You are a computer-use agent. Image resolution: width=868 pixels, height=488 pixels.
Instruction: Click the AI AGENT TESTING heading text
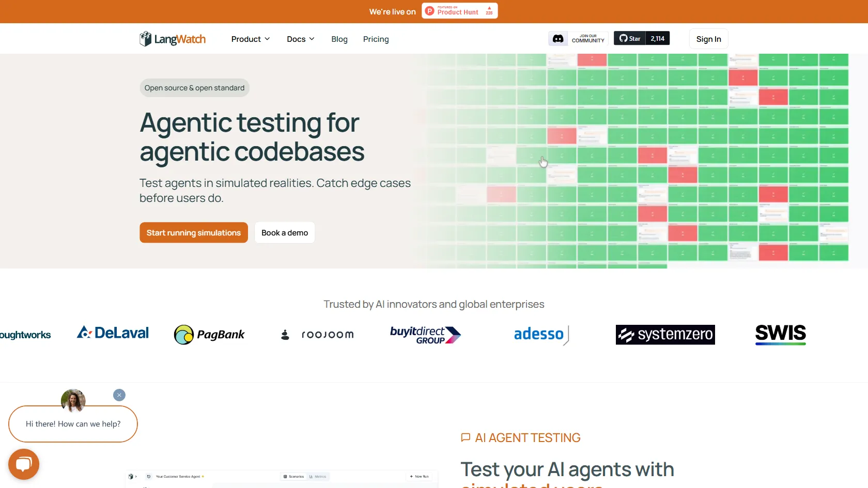point(528,438)
